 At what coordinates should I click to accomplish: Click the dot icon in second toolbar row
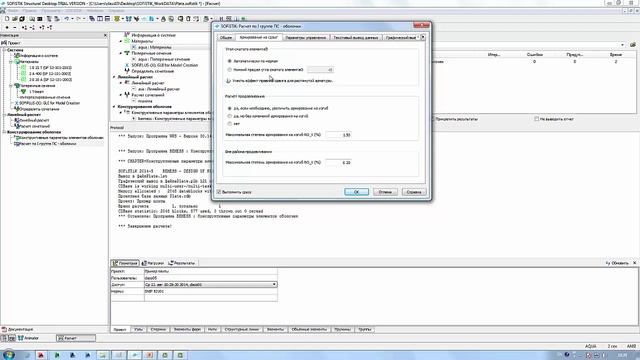[7, 27]
